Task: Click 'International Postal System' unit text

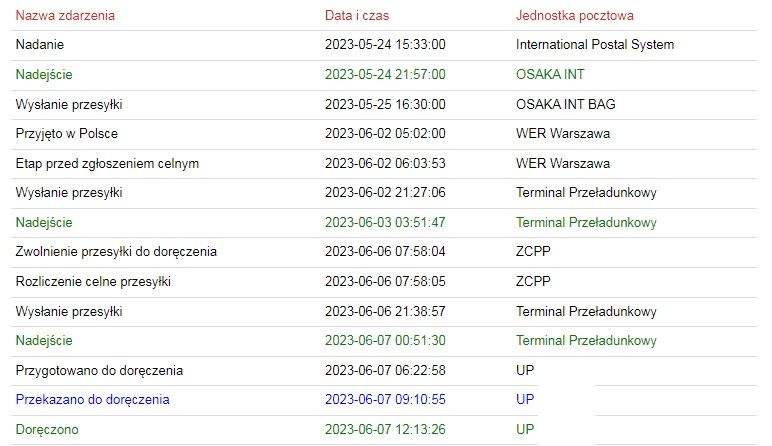Action: click(595, 44)
